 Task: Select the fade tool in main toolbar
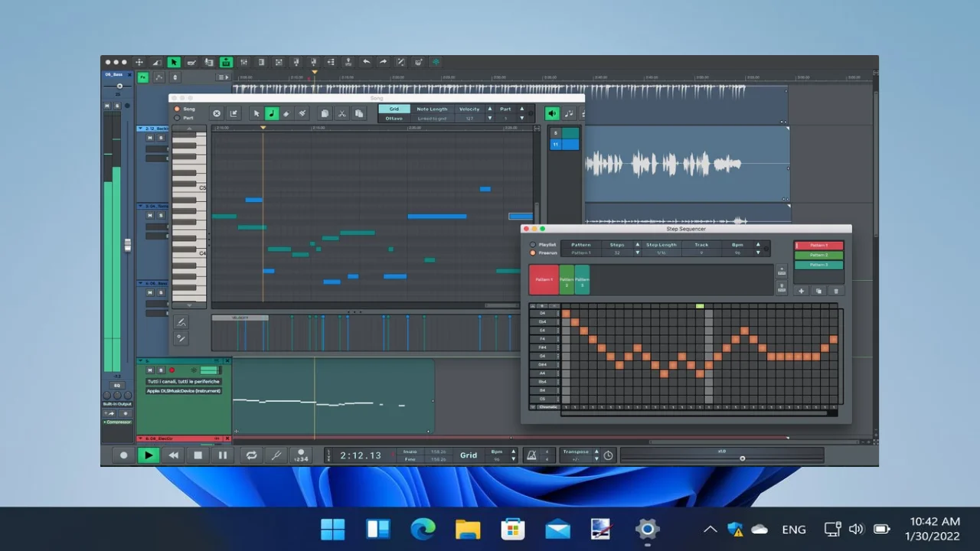(157, 62)
